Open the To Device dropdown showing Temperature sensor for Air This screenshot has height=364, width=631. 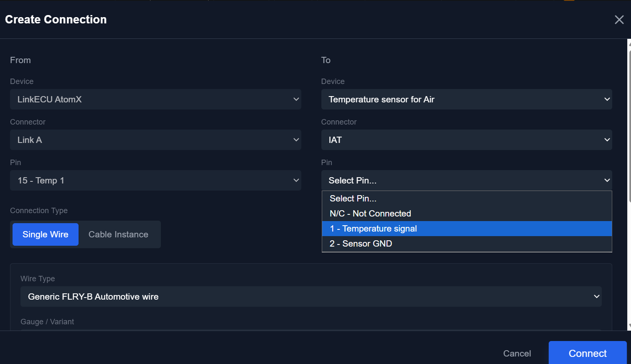pos(466,99)
